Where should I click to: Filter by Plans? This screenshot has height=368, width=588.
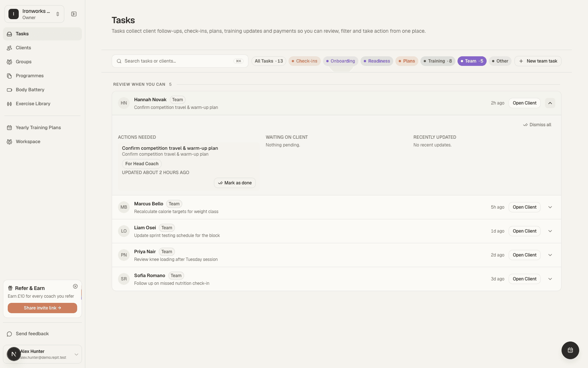(x=406, y=61)
